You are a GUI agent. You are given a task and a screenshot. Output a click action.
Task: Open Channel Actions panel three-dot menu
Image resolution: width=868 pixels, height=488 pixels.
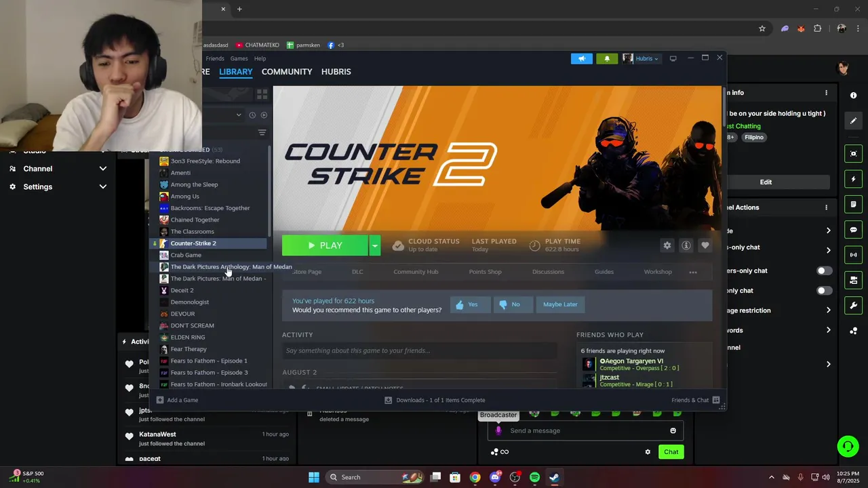tap(826, 207)
